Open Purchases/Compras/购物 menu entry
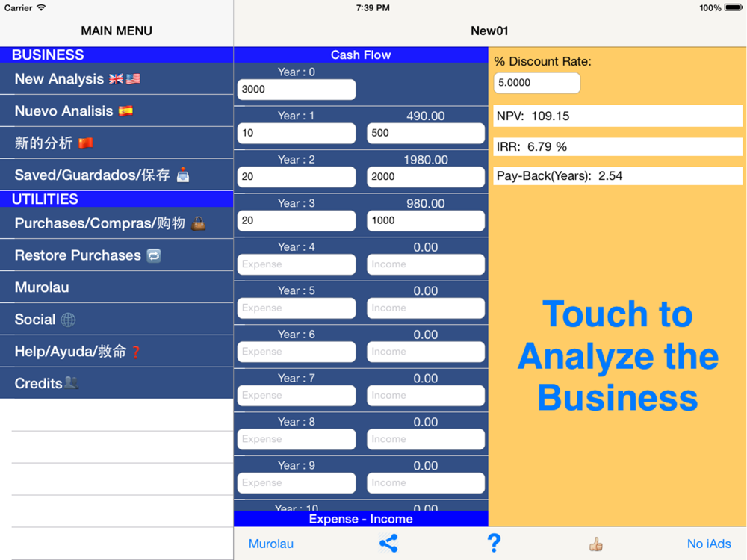 [117, 223]
